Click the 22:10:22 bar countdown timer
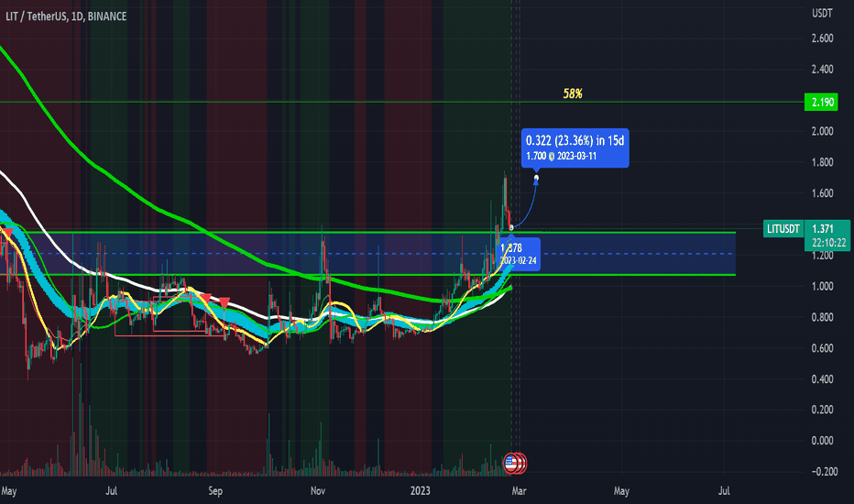Image resolution: width=854 pixels, height=504 pixels. click(x=829, y=243)
